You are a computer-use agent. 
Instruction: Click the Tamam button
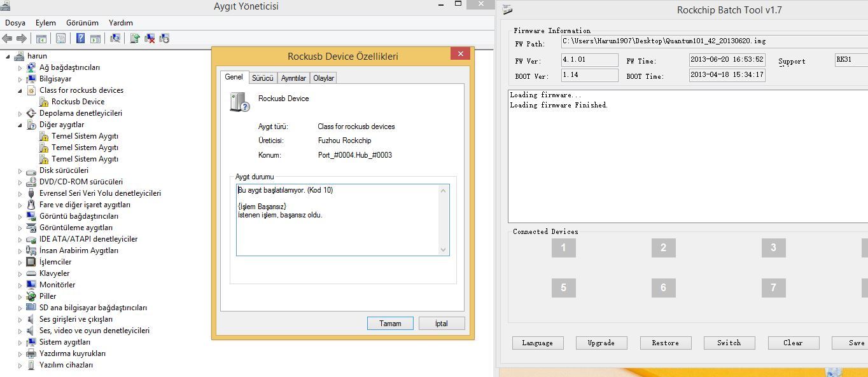click(390, 324)
